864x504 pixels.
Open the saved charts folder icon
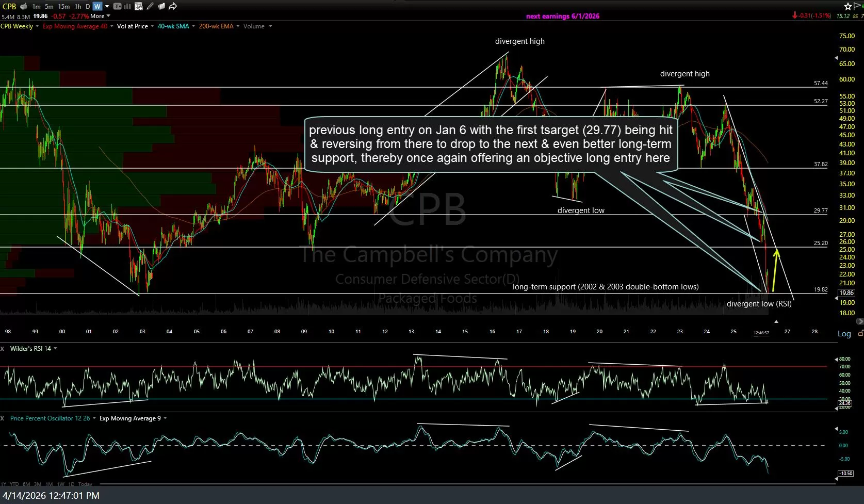(161, 6)
